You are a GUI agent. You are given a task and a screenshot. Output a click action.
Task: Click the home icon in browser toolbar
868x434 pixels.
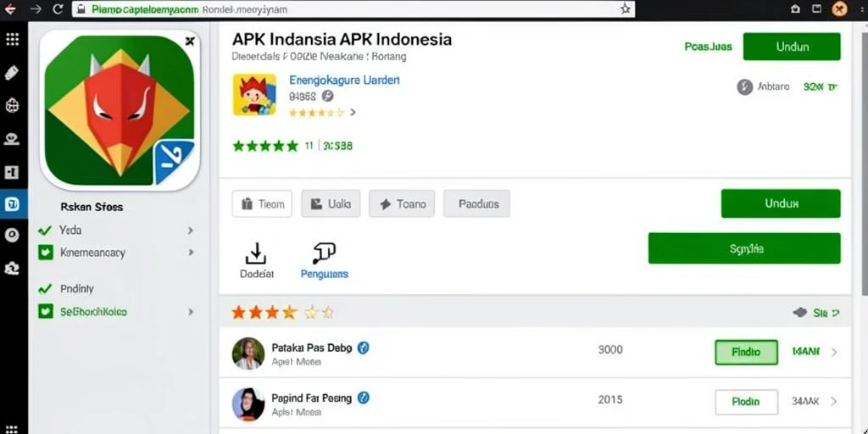795,8
